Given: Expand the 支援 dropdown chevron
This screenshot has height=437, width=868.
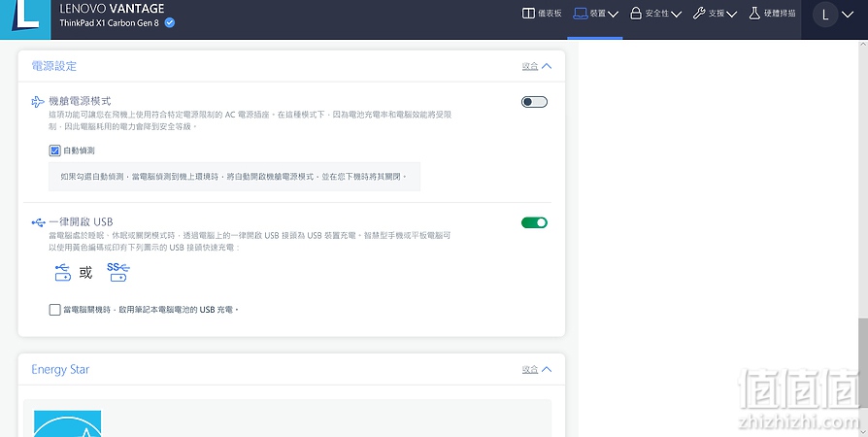Looking at the screenshot, I should click(732, 14).
